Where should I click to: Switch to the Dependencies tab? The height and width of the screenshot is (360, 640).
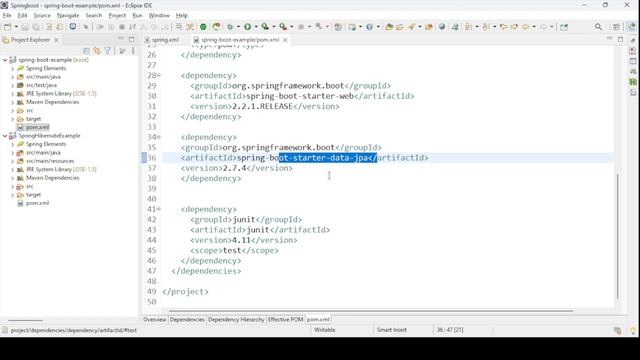click(x=187, y=320)
